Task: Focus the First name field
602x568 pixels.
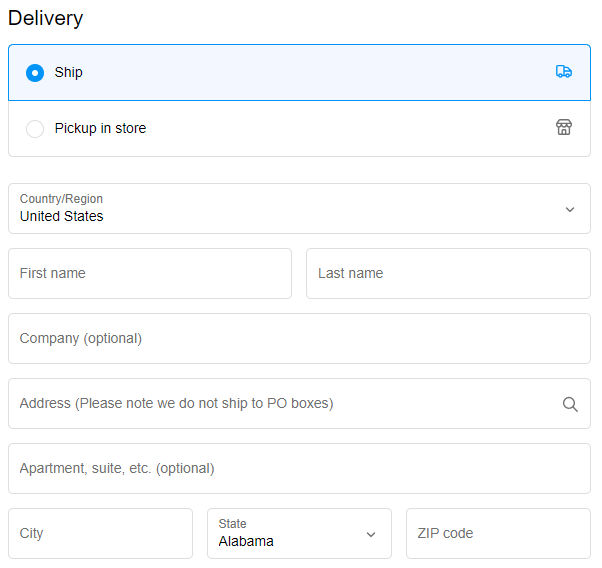Action: coord(150,273)
